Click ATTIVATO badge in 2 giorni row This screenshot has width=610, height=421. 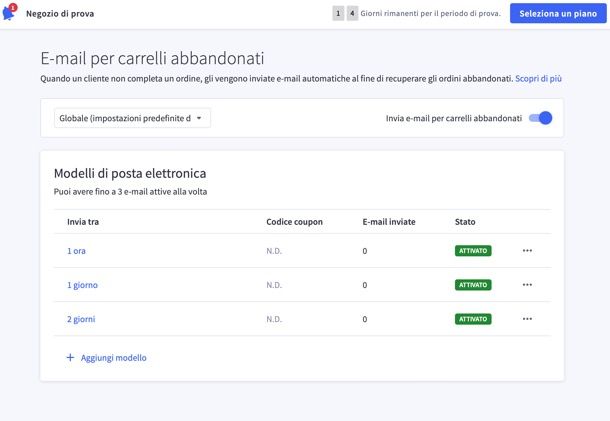[x=473, y=319]
